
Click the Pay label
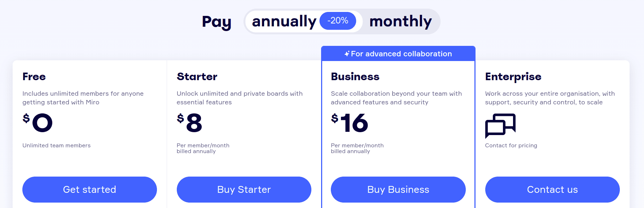(216, 22)
